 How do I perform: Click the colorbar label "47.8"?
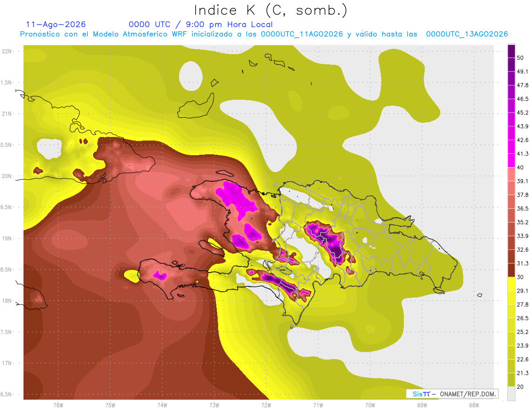tap(522, 85)
